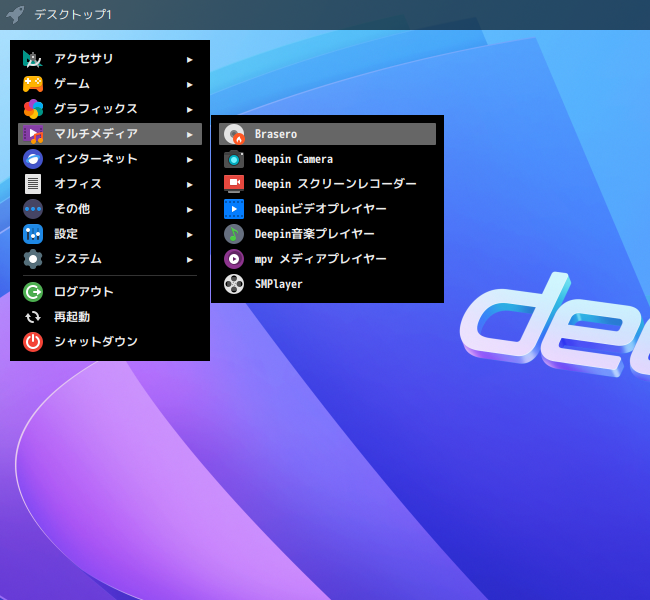Click the インターネット globe icon

pos(33,159)
